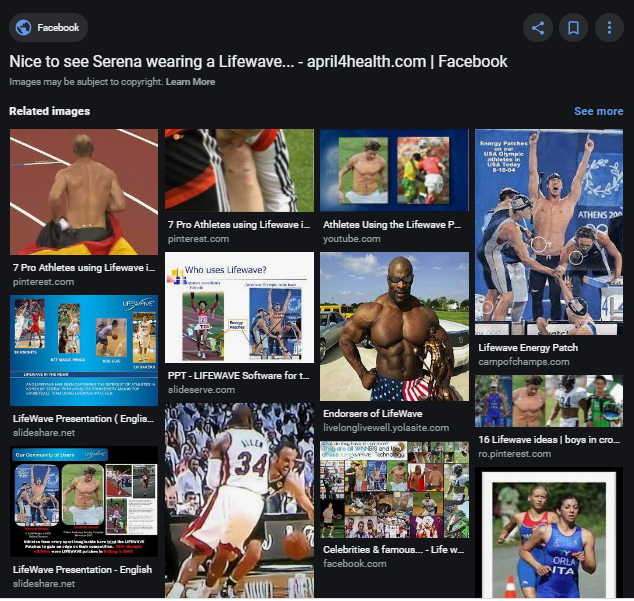The width and height of the screenshot is (634, 601).
Task: Open the Who uses Lifewave slide thumbnail
Action: (x=239, y=307)
